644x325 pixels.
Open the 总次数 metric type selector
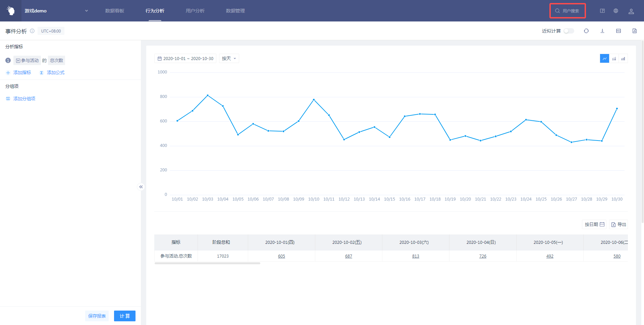point(56,60)
